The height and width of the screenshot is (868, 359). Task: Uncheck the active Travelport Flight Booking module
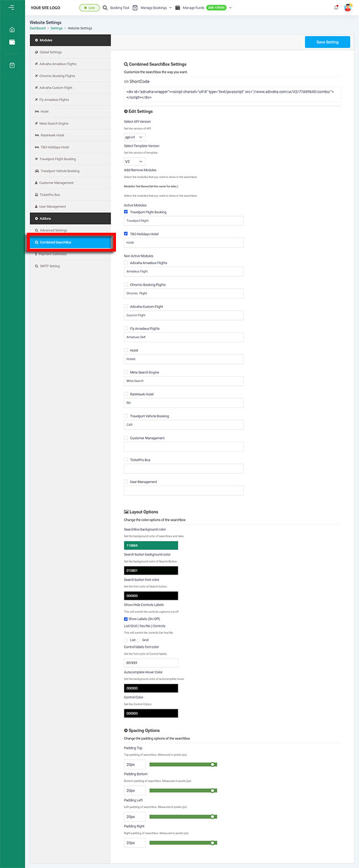pyautogui.click(x=126, y=212)
